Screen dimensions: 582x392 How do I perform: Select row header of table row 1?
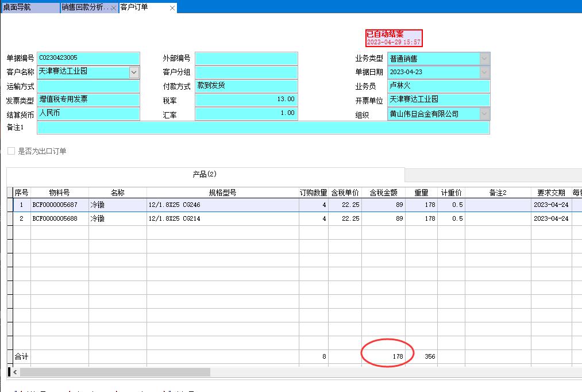coord(10,205)
